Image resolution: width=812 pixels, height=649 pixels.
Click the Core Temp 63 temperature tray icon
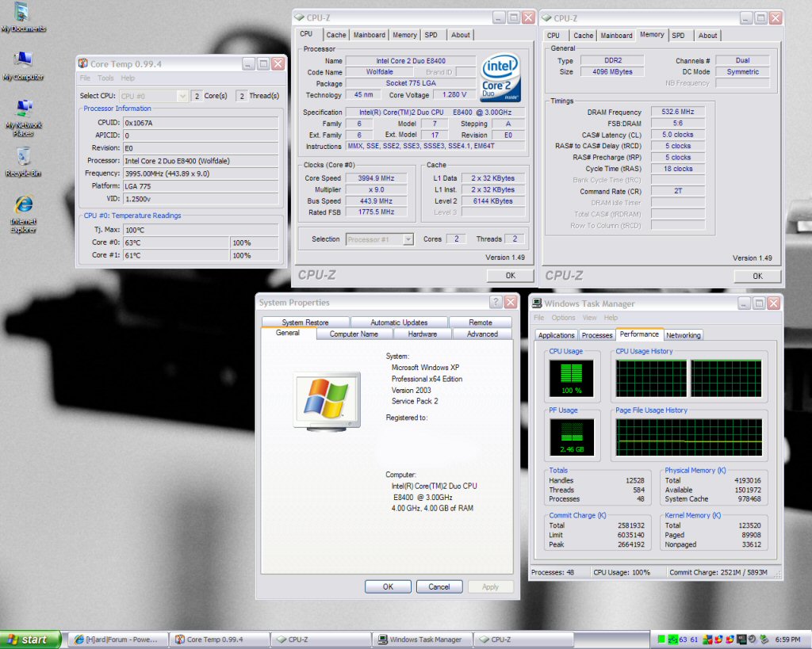pos(683,639)
